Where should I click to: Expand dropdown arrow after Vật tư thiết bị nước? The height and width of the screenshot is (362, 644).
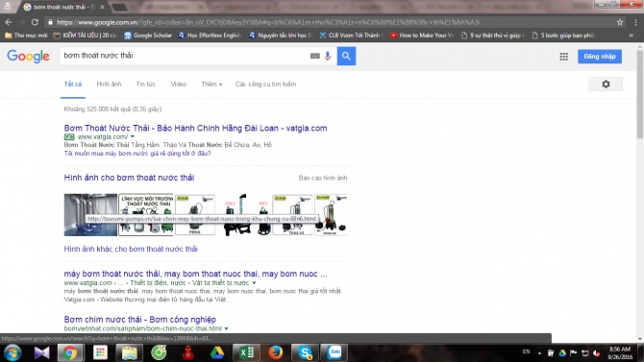[x=254, y=283]
